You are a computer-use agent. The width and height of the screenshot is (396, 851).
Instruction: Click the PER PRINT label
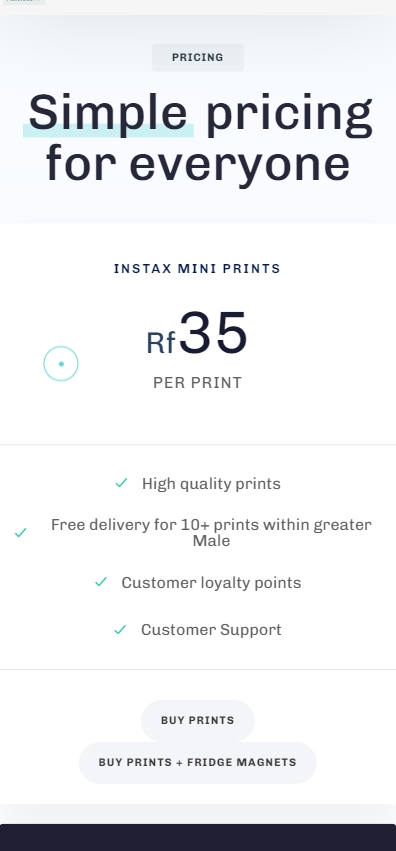(x=197, y=383)
